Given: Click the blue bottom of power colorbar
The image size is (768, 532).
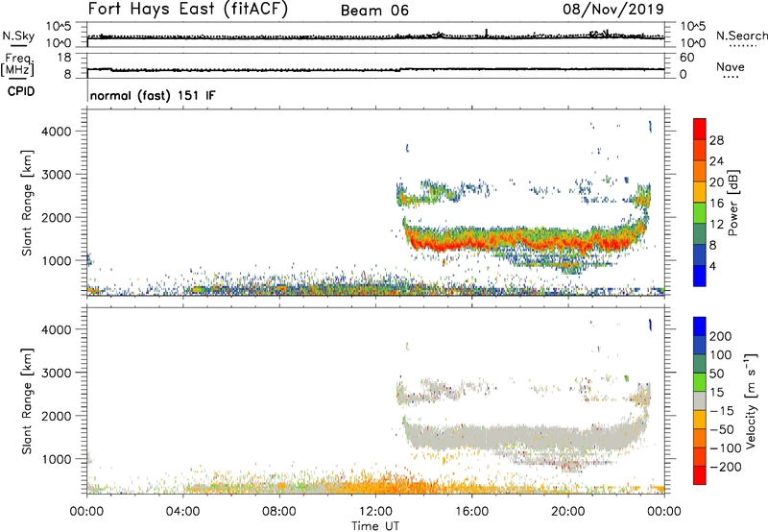Looking at the screenshot, I should click(700, 276).
